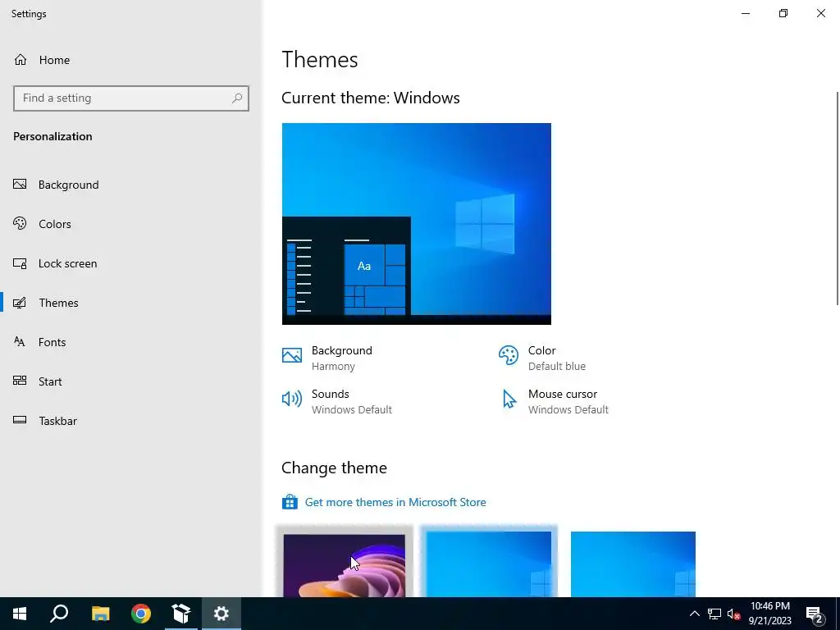Restore down the Settings window
This screenshot has width=840, height=630.
point(783,13)
